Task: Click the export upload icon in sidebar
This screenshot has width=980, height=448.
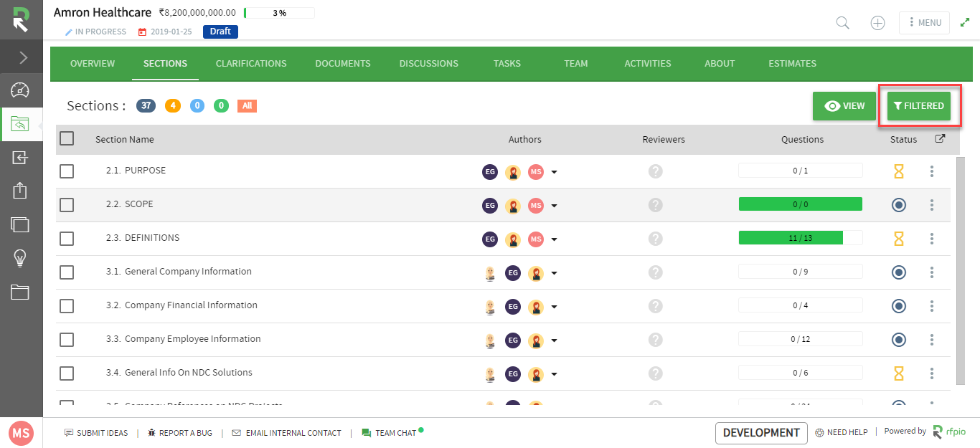Action: (x=20, y=191)
